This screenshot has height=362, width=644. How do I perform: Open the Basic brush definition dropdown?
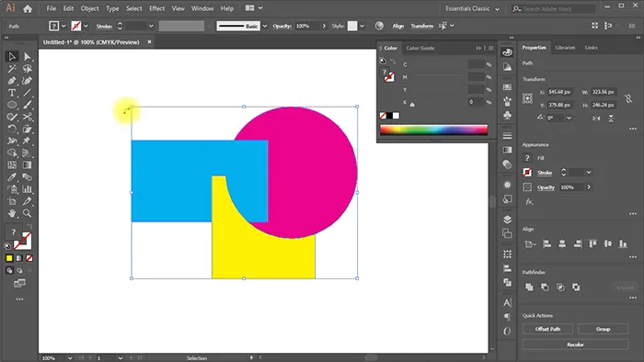[265, 26]
